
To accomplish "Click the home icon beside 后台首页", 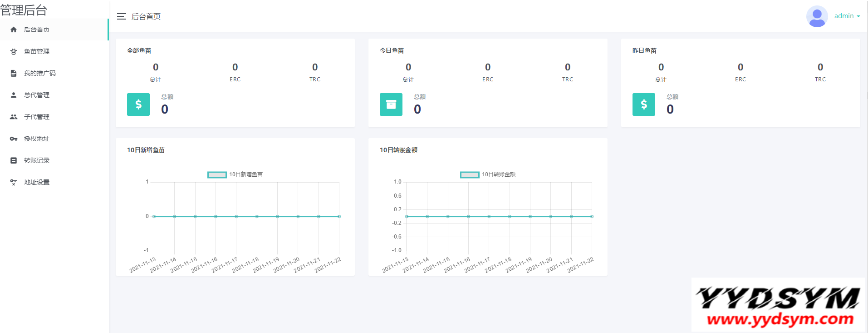I will point(14,30).
